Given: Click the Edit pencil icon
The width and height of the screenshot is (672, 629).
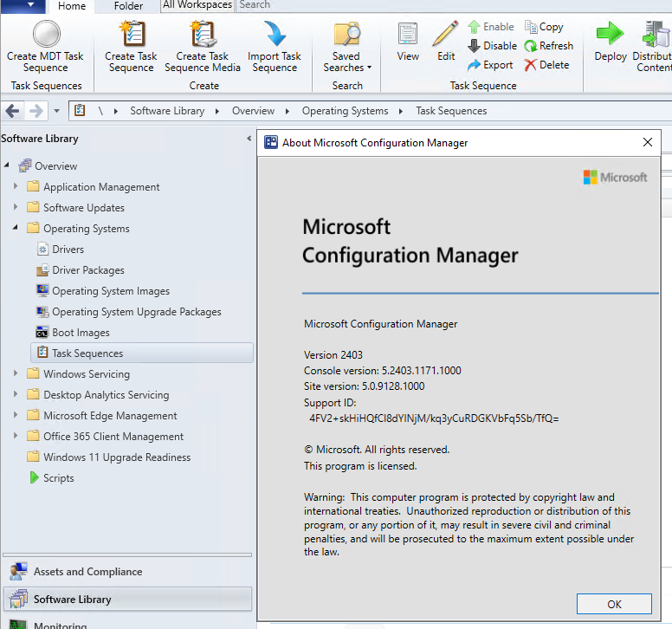Looking at the screenshot, I should tap(445, 34).
